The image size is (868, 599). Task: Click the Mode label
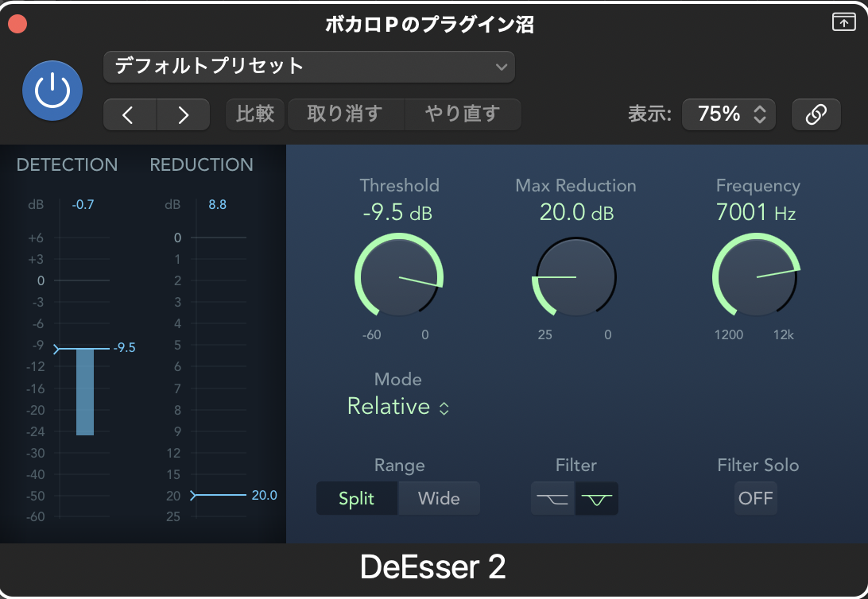click(398, 380)
